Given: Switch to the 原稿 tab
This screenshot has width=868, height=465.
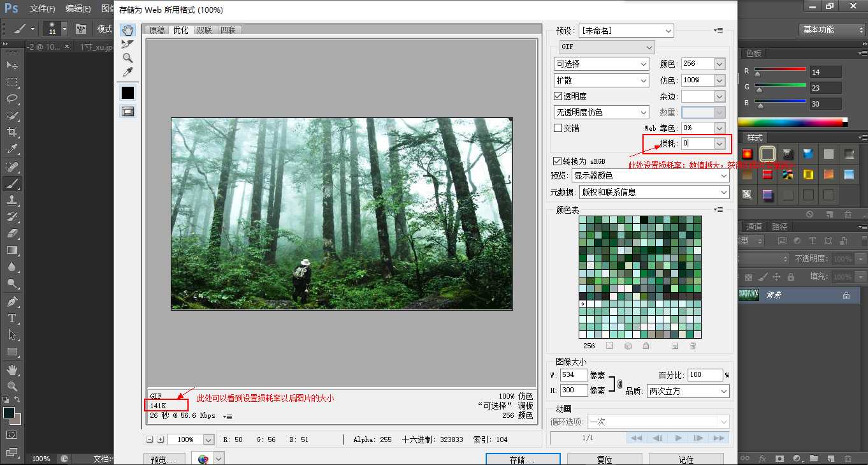Looking at the screenshot, I should point(157,30).
